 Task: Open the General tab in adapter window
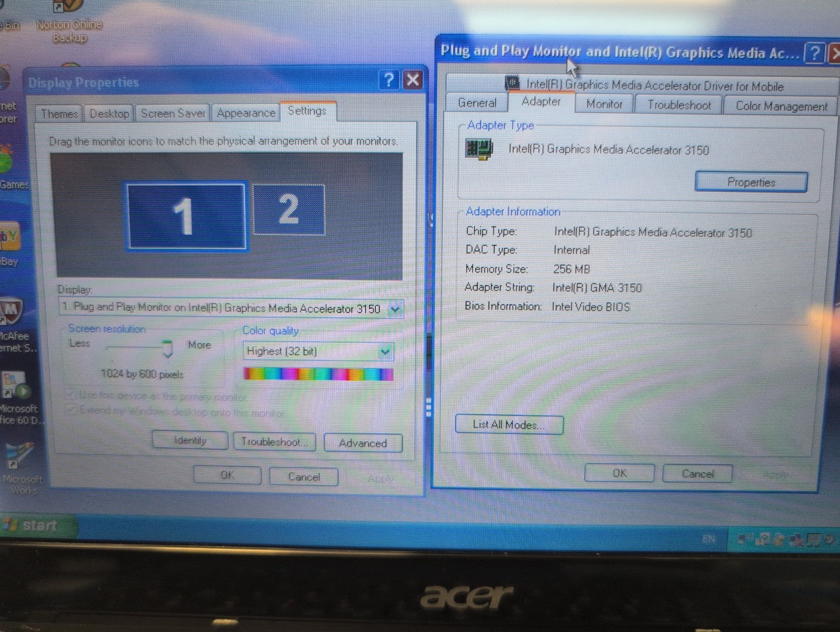[x=477, y=102]
